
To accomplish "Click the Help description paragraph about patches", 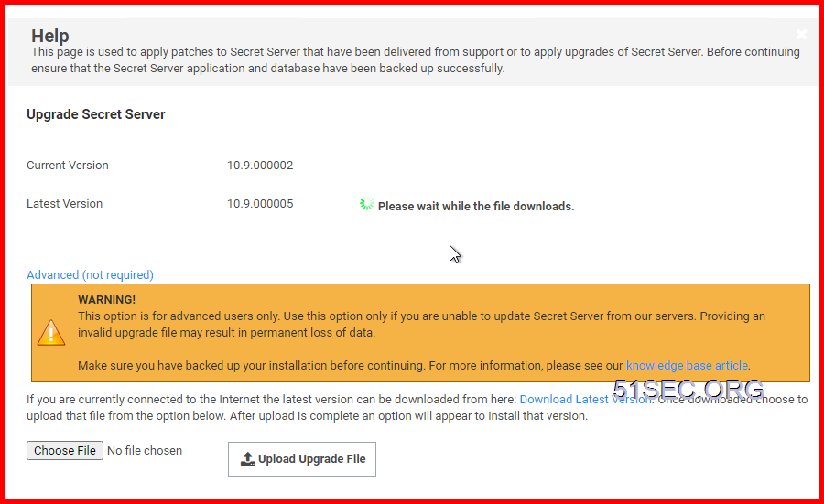I will pos(415,59).
